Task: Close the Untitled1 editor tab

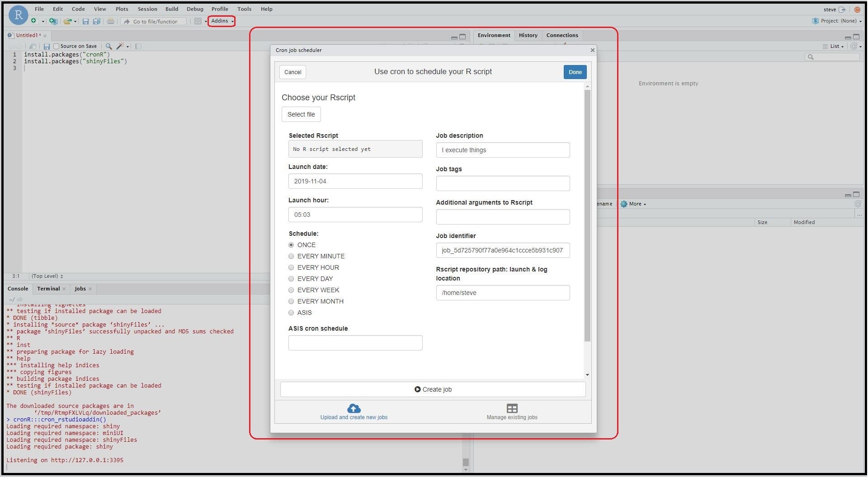Action: [x=45, y=36]
